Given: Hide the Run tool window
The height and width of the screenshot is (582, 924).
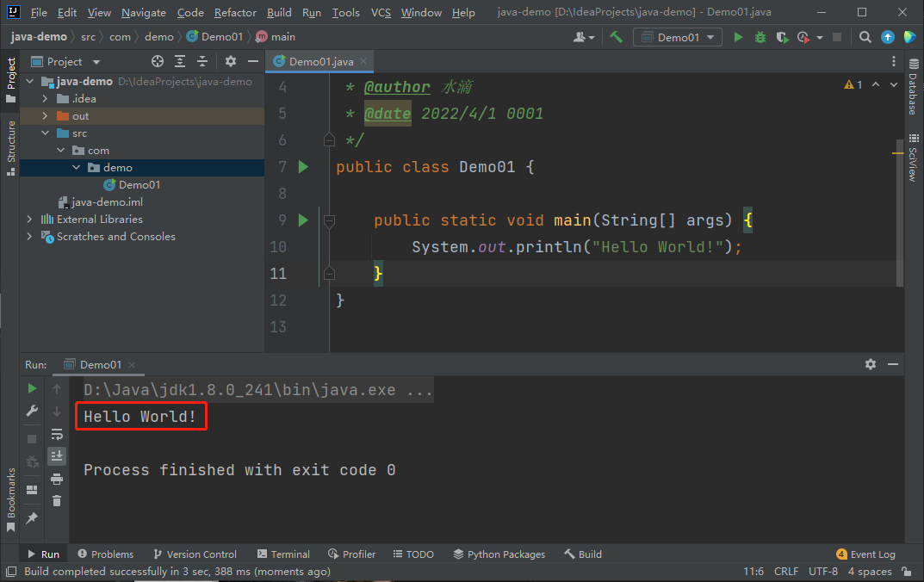Looking at the screenshot, I should click(893, 364).
